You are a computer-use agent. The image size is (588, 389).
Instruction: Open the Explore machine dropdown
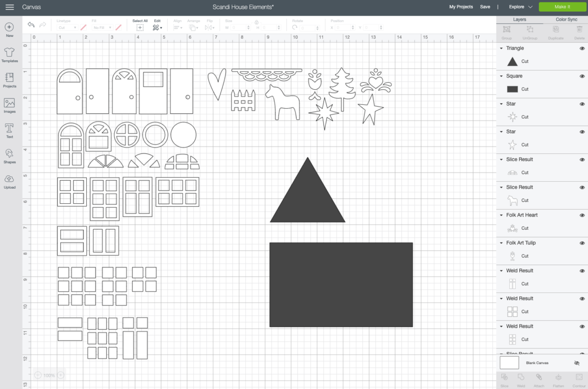point(520,7)
